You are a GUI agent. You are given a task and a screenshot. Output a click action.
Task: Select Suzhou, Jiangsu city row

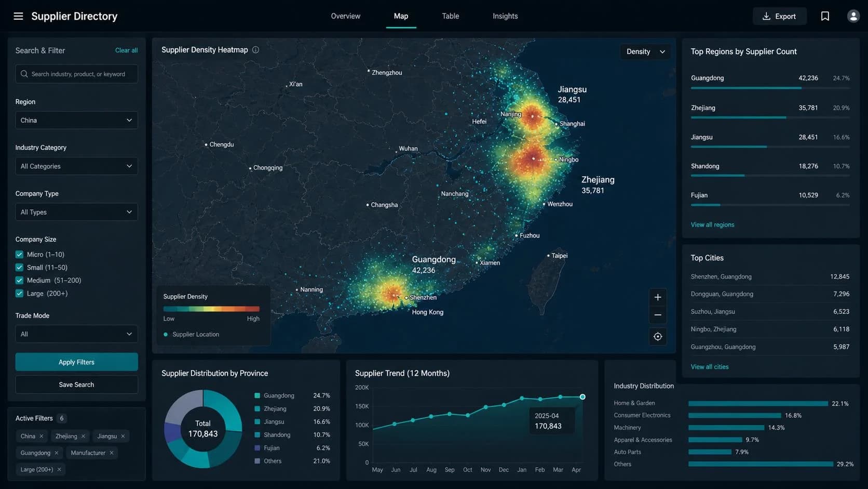(x=770, y=312)
